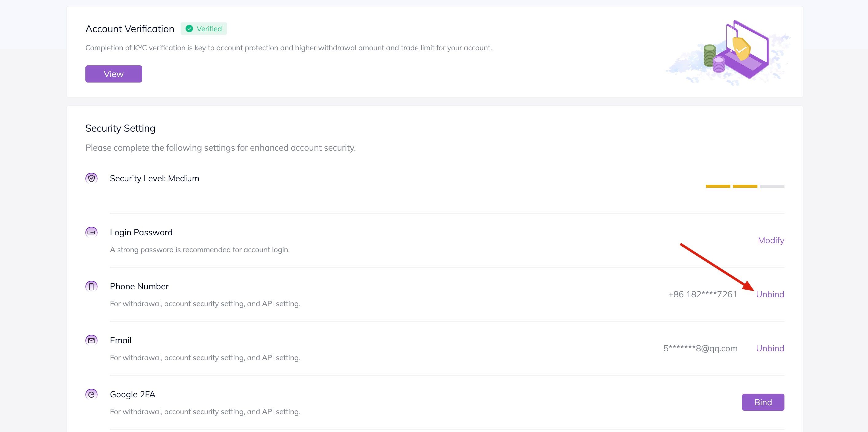Click the Phone Number mobile icon

(91, 286)
